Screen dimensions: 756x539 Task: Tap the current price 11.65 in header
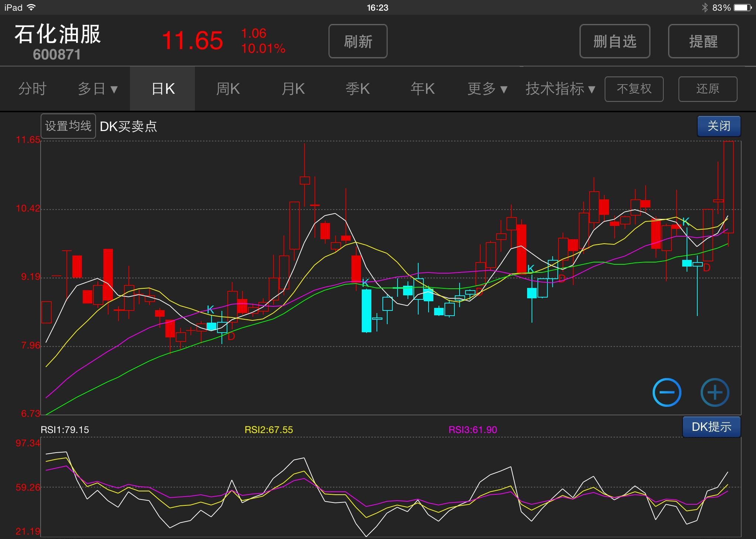192,40
